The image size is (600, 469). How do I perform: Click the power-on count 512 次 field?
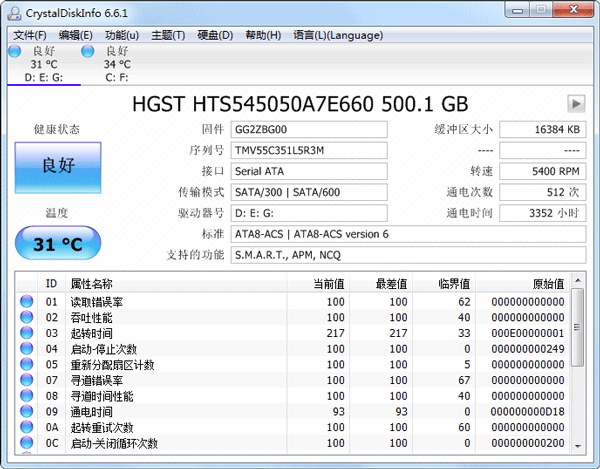[543, 192]
